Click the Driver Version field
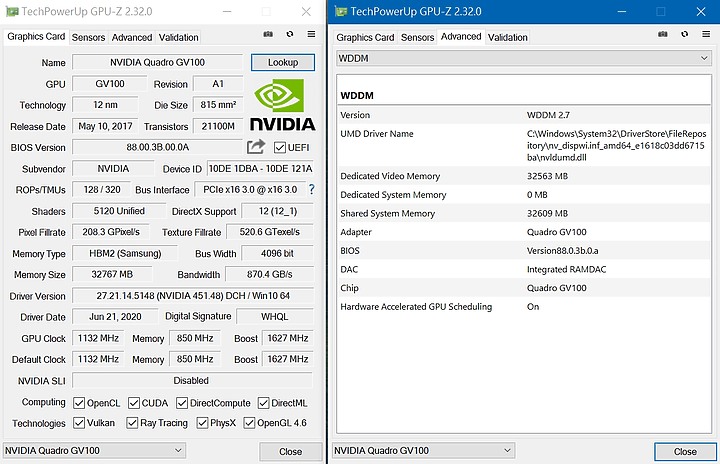Screen dimensions: 720x464 (193, 296)
